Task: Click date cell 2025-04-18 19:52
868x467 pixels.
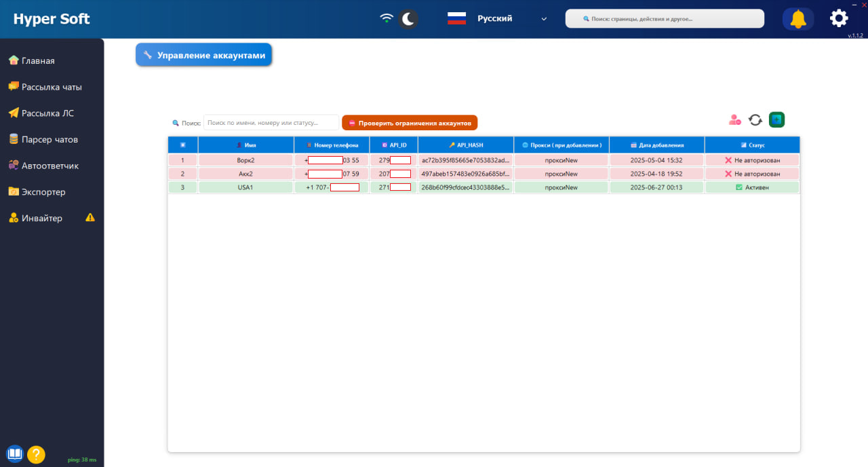Action: coord(656,174)
